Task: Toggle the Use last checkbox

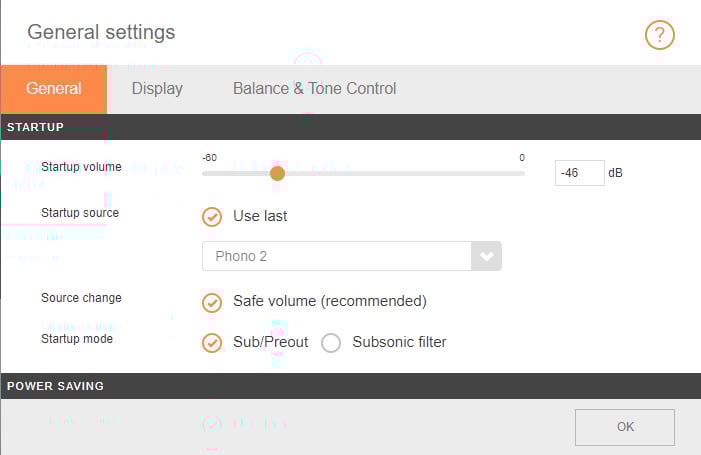Action: (212, 216)
